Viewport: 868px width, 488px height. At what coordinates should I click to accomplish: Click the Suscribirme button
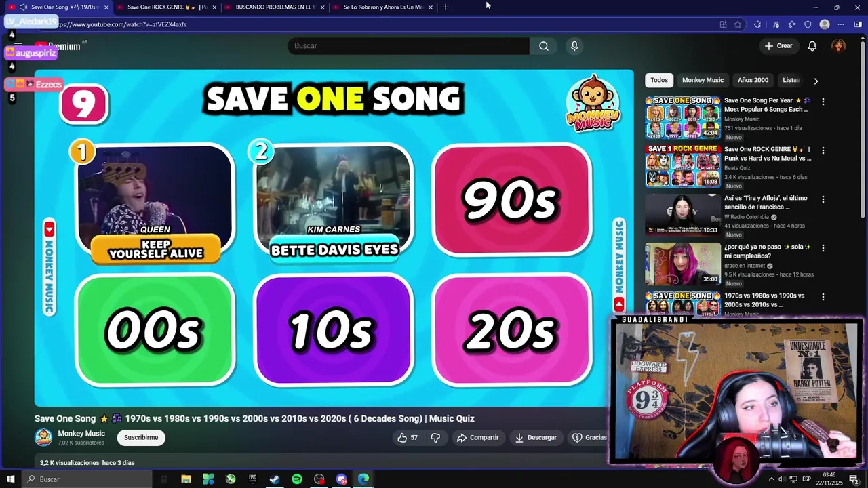coord(141,438)
